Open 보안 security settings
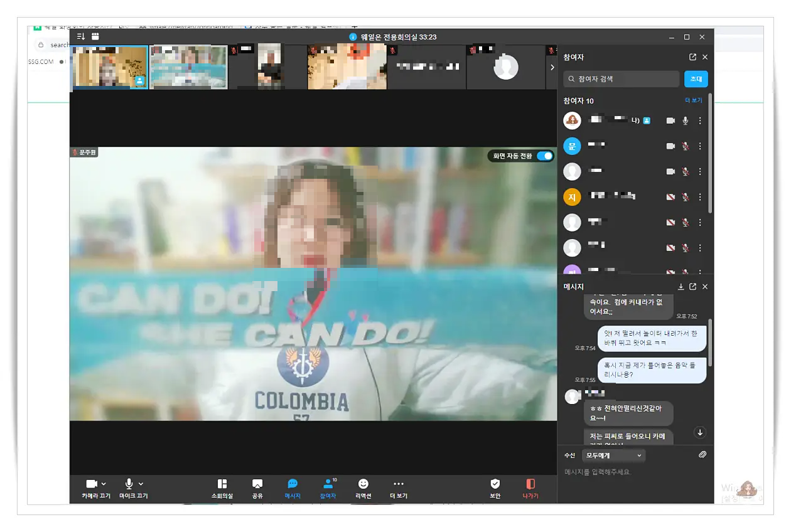The height and width of the screenshot is (532, 791). [x=495, y=489]
